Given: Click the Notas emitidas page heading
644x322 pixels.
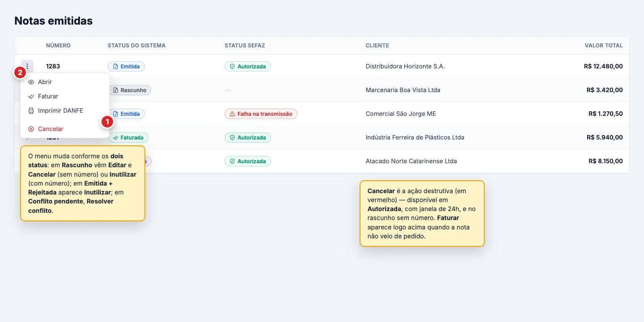Looking at the screenshot, I should pyautogui.click(x=54, y=21).
